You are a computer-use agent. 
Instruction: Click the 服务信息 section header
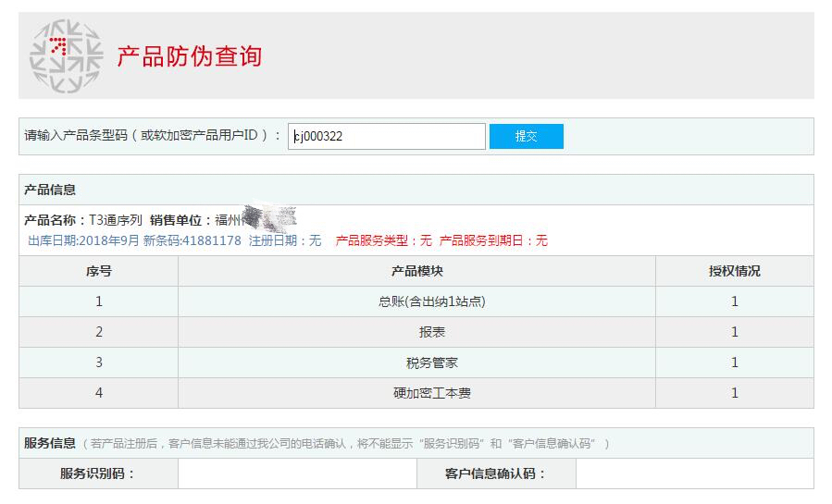point(50,443)
